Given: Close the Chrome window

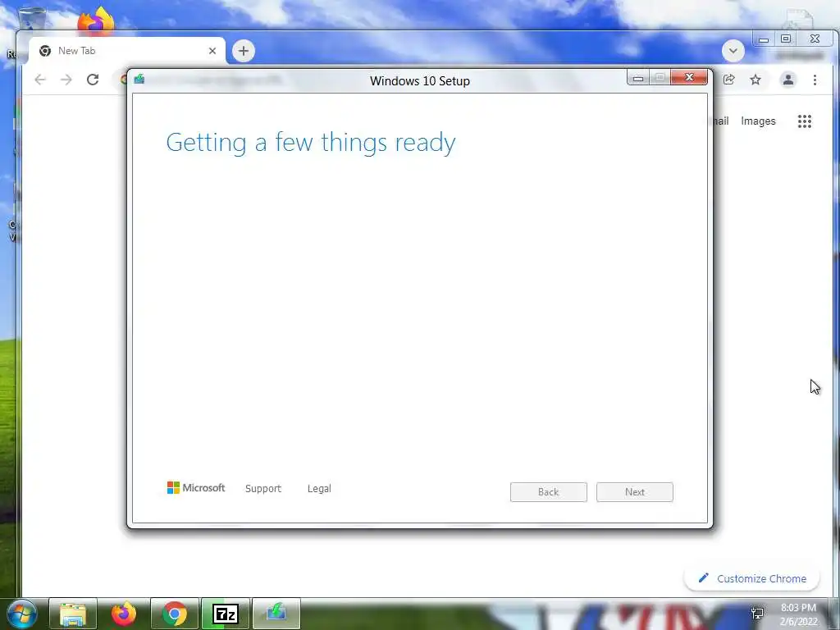Looking at the screenshot, I should pos(815,39).
